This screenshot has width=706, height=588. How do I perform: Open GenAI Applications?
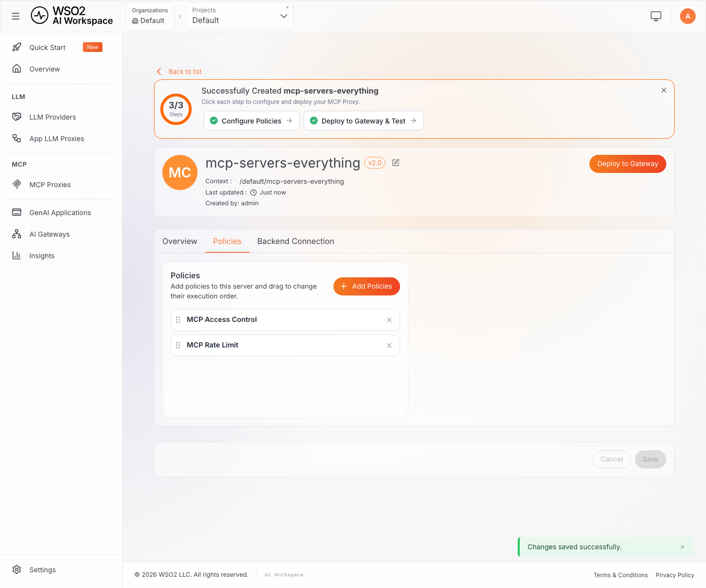click(61, 212)
